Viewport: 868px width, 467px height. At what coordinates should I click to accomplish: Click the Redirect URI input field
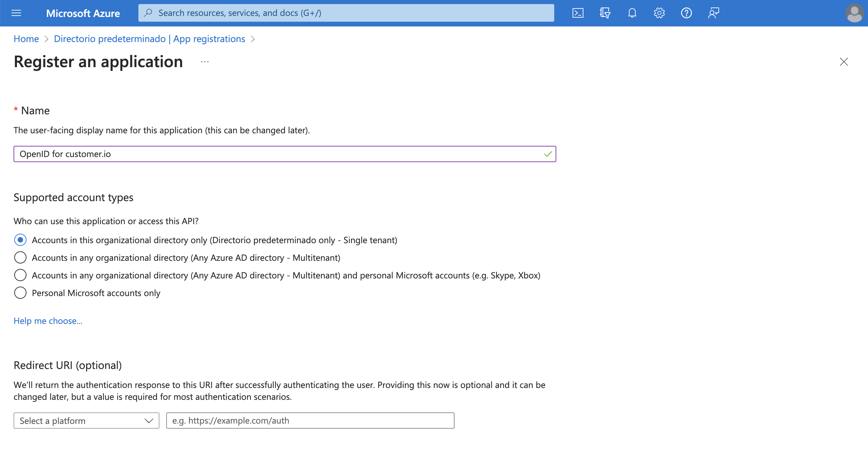pos(310,421)
